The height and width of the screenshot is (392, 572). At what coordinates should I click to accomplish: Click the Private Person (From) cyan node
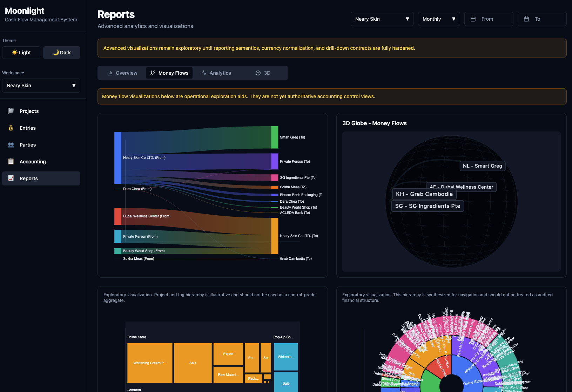118,236
